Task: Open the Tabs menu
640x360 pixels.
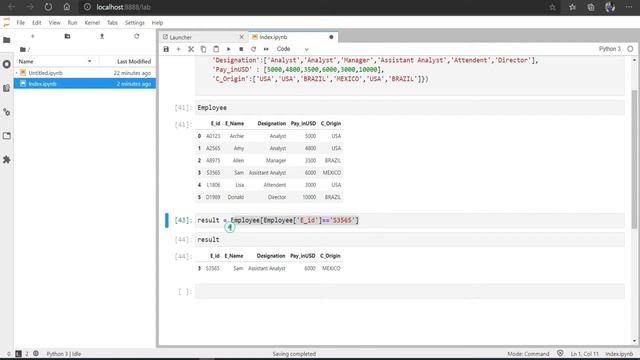Action: pos(112,23)
